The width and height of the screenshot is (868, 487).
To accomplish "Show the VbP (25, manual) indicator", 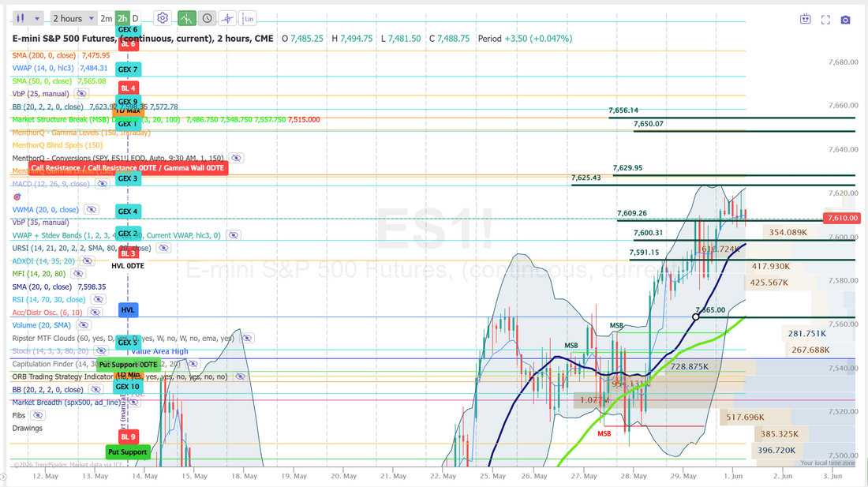I will click(x=81, y=93).
